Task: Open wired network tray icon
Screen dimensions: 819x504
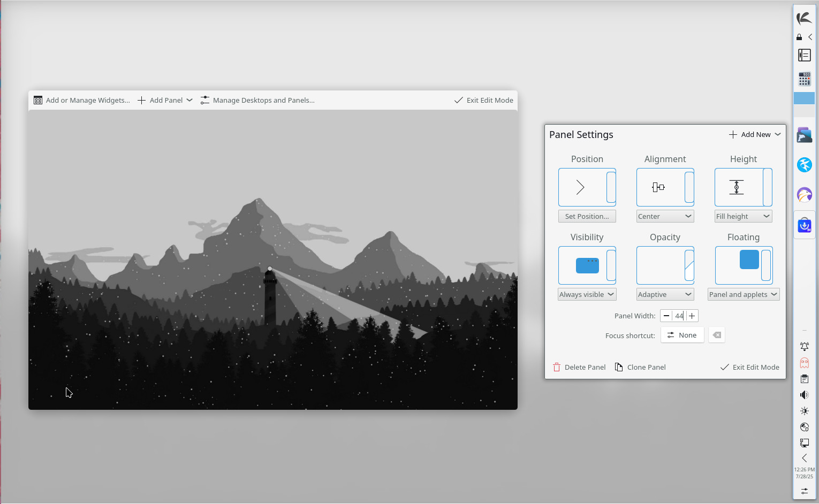Action: 804,443
